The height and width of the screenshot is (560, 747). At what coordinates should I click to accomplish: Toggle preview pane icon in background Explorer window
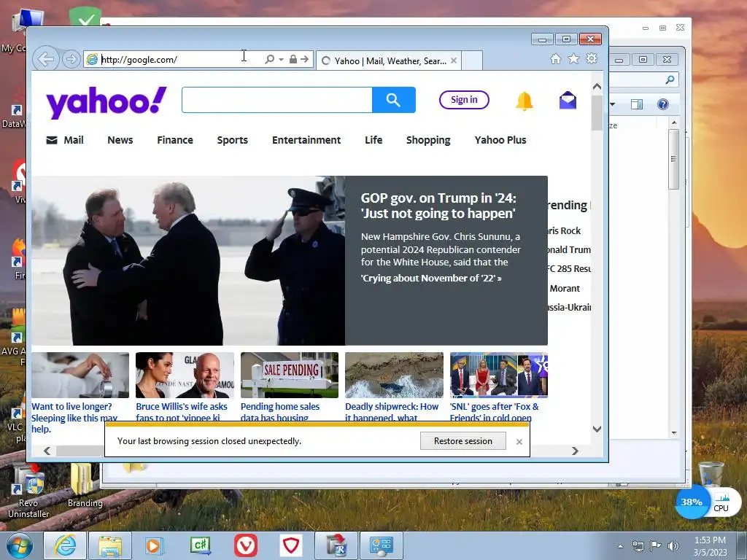tap(636, 104)
